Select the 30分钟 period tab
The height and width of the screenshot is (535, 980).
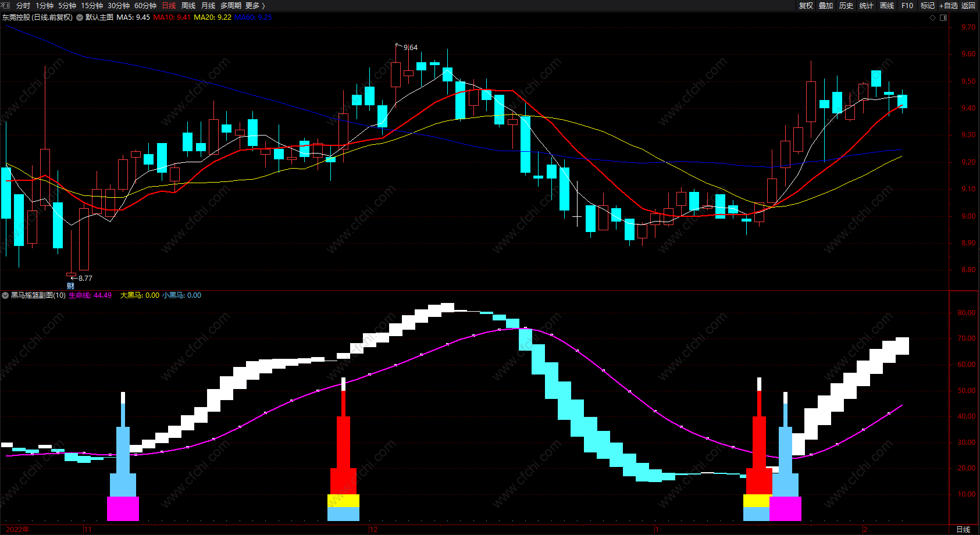point(119,5)
